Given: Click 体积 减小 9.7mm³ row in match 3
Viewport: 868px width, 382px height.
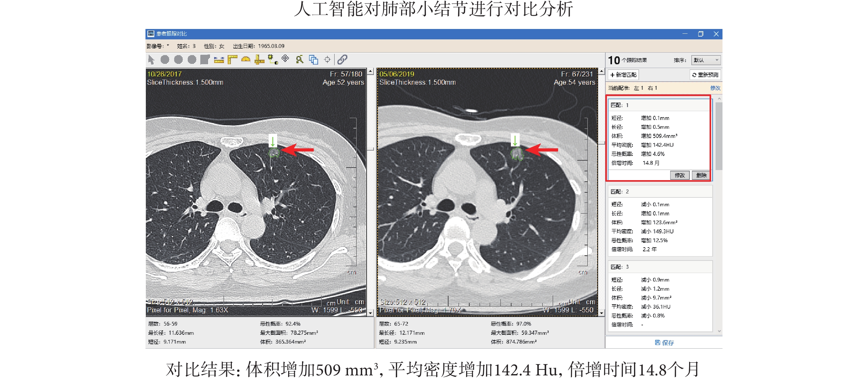Looking at the screenshot, I should pos(641,298).
